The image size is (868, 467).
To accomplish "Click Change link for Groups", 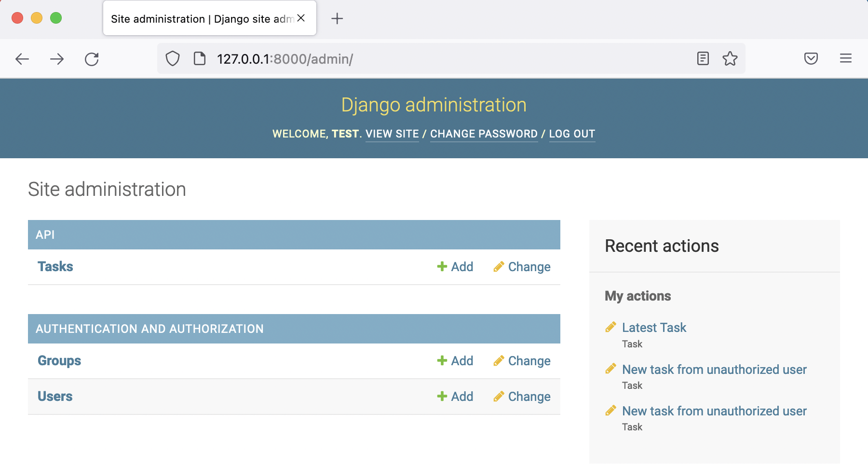I will tap(529, 361).
